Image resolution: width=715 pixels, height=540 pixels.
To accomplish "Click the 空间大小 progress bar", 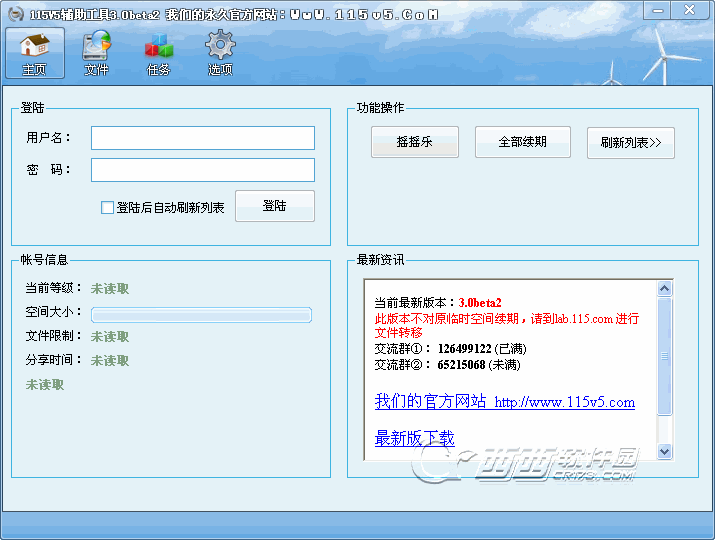I will pyautogui.click(x=202, y=315).
